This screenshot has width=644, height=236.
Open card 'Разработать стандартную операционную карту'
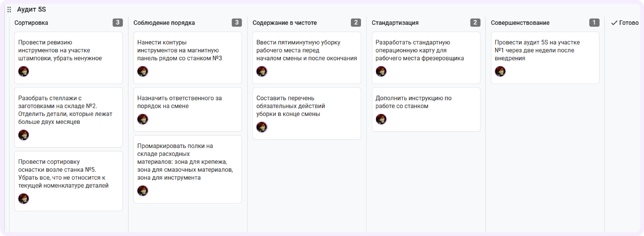click(426, 58)
